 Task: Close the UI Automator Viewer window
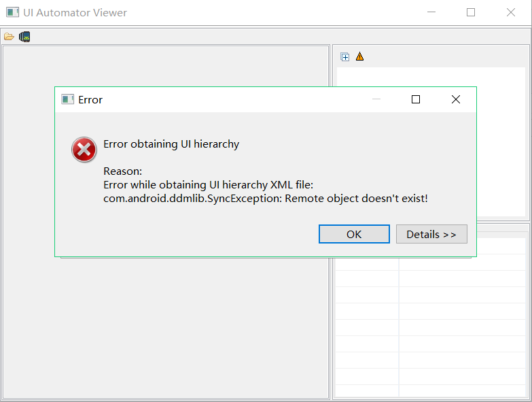pos(511,12)
